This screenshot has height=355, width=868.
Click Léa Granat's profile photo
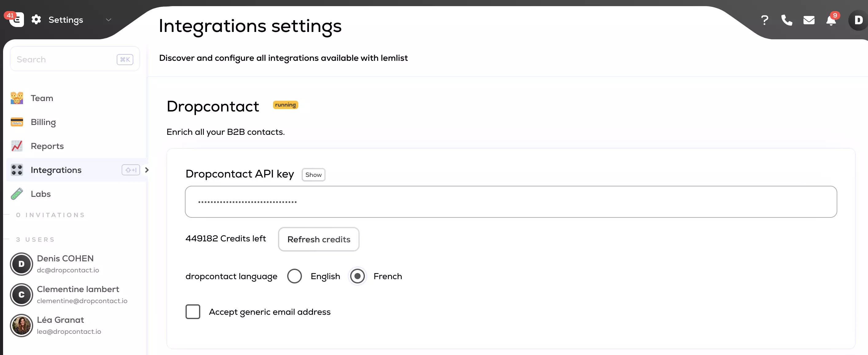point(21,325)
